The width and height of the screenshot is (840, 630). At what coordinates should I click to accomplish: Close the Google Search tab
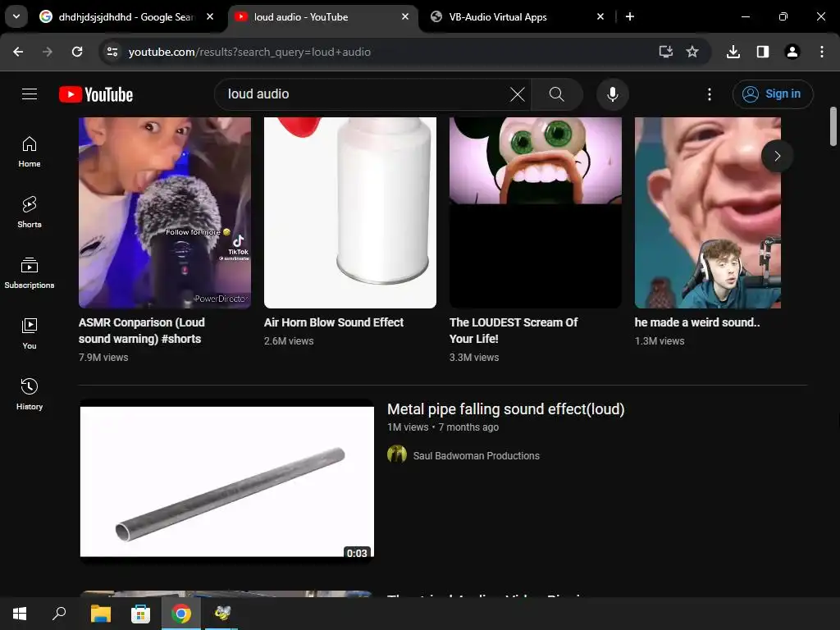pyautogui.click(x=210, y=17)
